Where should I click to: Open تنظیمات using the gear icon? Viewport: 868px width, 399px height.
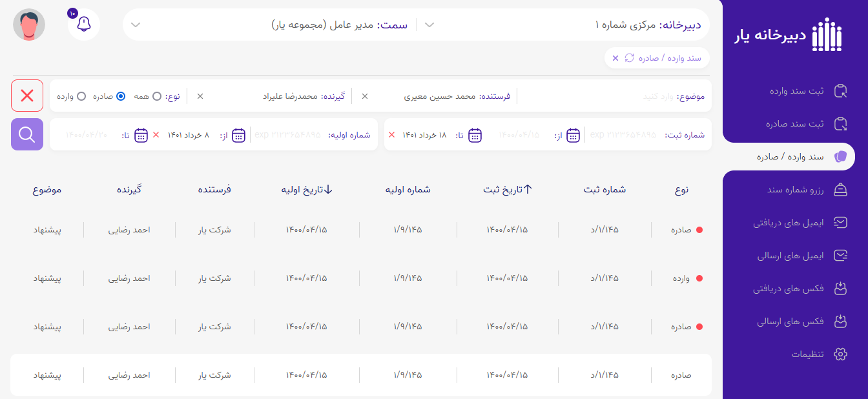coord(842,354)
